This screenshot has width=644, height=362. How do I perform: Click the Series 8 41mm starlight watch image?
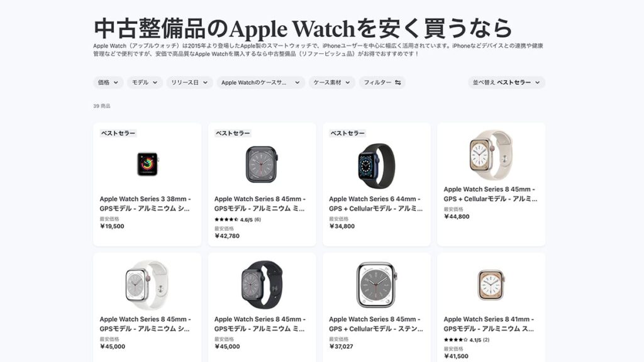tap(491, 285)
